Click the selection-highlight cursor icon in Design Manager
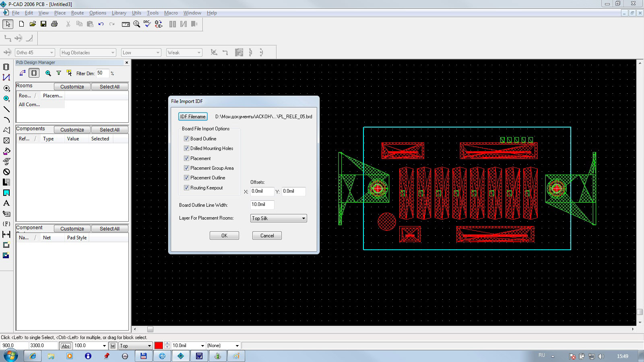 69,73
